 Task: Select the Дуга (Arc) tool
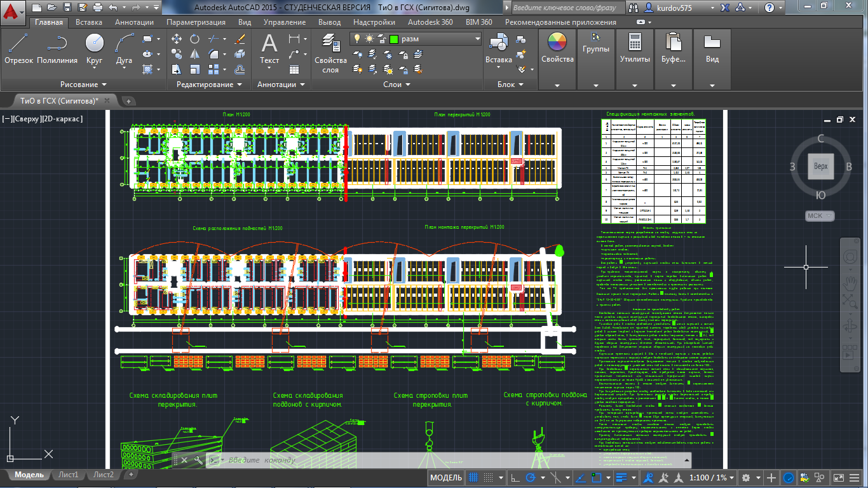tap(125, 50)
